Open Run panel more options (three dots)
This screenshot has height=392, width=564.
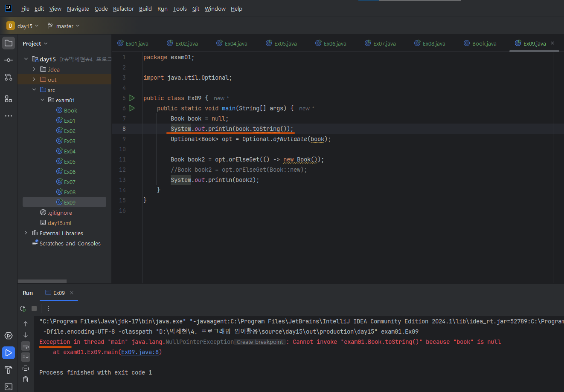[48, 308]
